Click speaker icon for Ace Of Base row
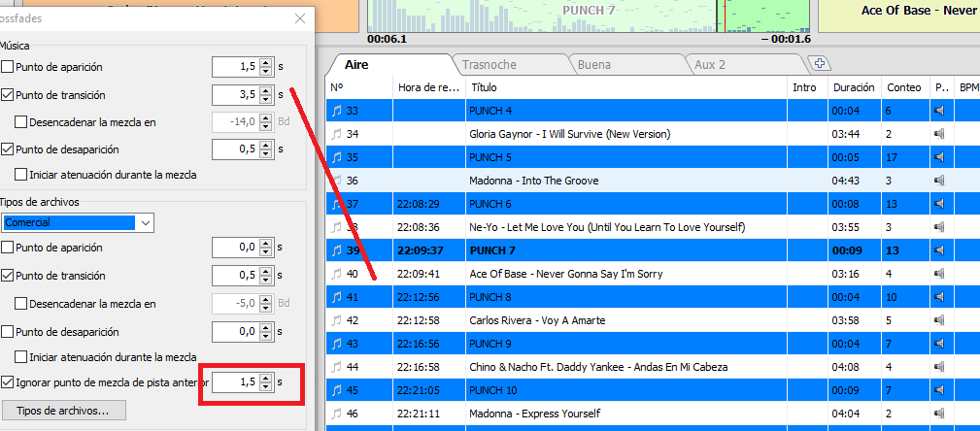 pyautogui.click(x=938, y=274)
